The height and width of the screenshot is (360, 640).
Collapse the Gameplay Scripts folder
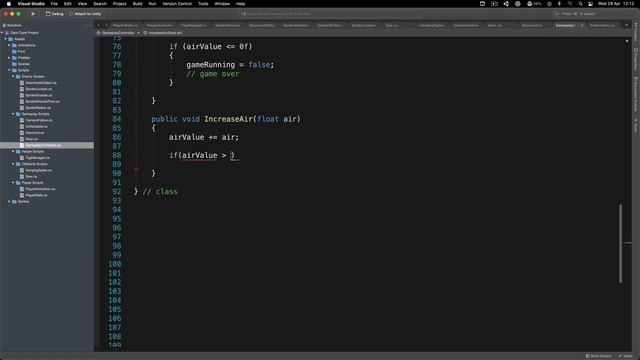[x=13, y=114]
